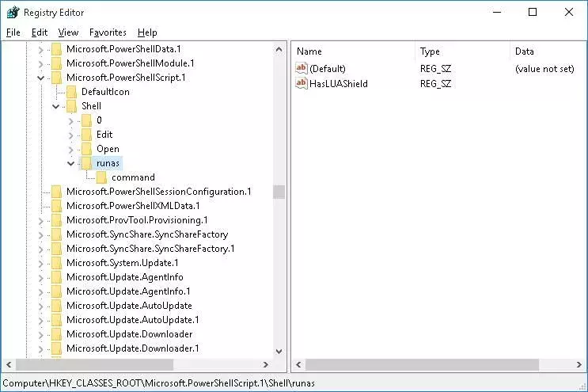Select Microsoft.SyncShare.SyncShareFactory.1 key label

[150, 249]
